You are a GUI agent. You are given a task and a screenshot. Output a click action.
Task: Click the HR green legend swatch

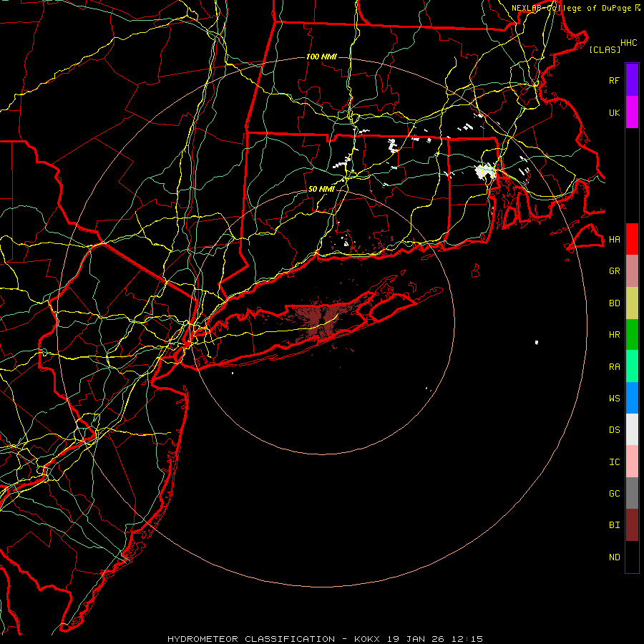pyautogui.click(x=632, y=335)
